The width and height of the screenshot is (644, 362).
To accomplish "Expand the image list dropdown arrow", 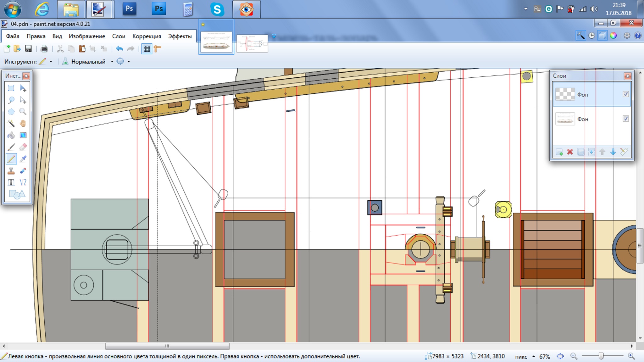I will [274, 36].
